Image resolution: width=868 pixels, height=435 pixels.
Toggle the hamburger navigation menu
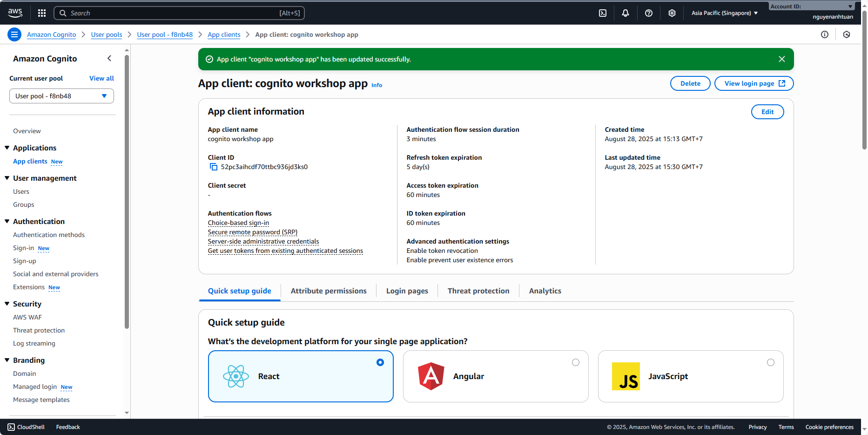[x=14, y=34]
